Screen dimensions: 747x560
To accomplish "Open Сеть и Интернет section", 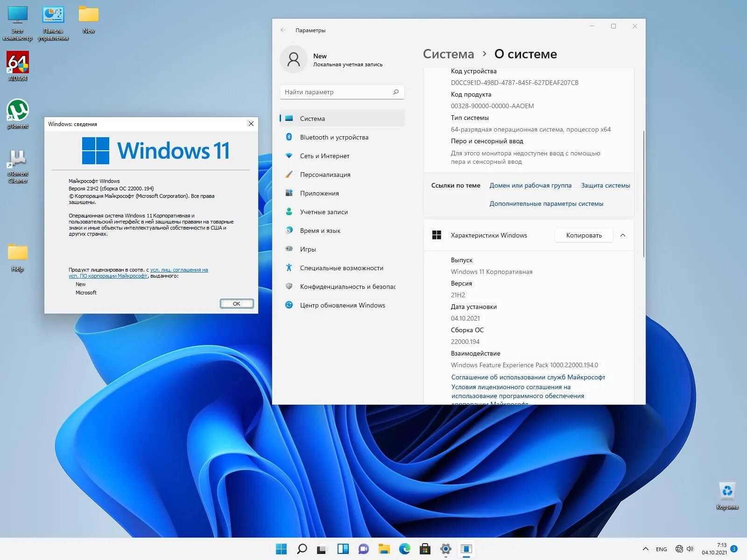I will click(342, 156).
